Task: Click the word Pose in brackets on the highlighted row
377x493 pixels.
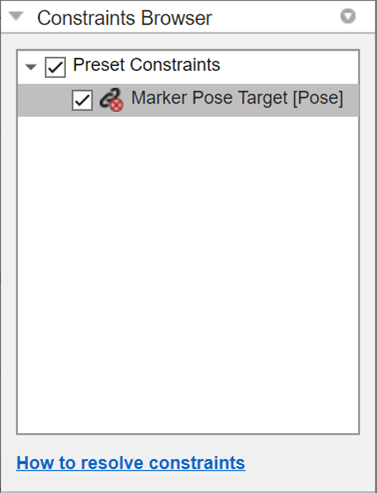Action: [x=318, y=98]
